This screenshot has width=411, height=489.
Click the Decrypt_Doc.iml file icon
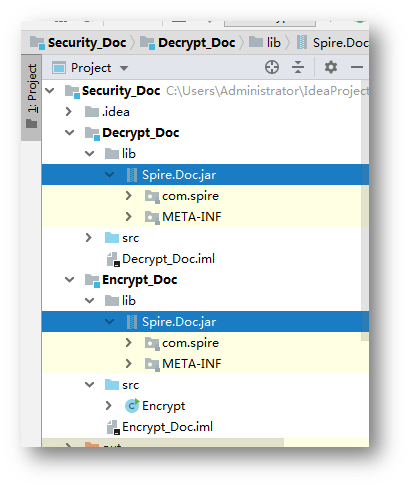tap(113, 259)
